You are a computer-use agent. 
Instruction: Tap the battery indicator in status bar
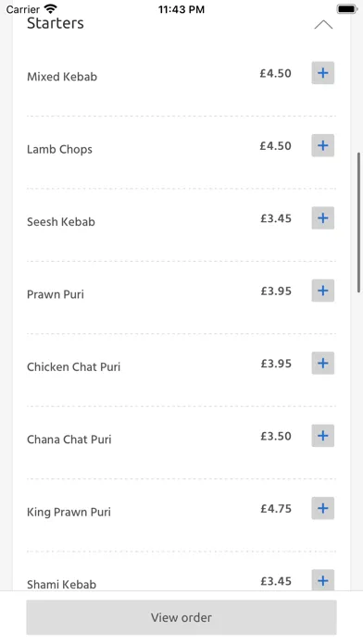(347, 8)
